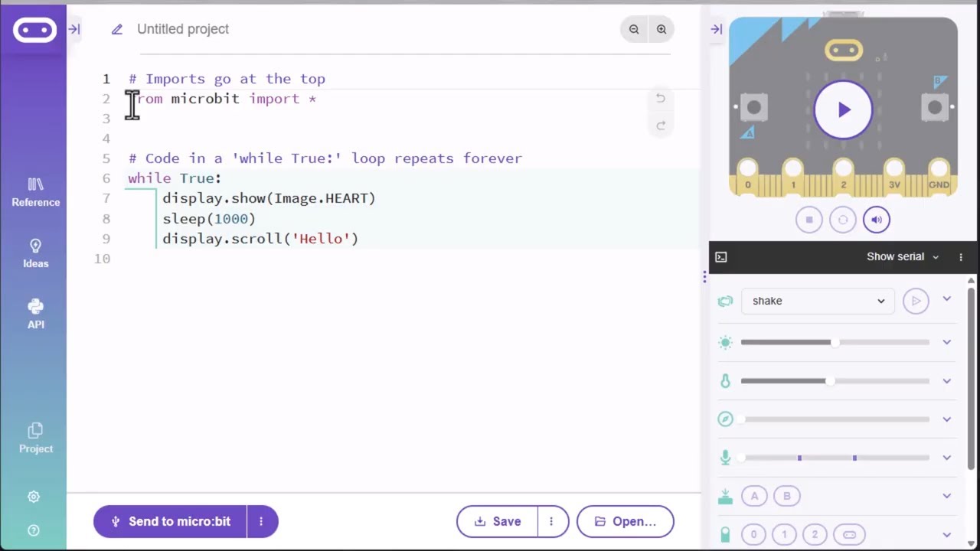
Task: Expand the microphone section
Action: point(947,457)
